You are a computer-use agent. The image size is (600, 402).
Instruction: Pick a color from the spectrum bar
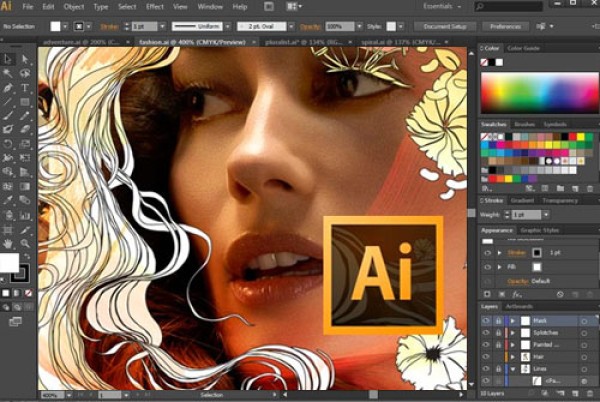pyautogui.click(x=538, y=91)
